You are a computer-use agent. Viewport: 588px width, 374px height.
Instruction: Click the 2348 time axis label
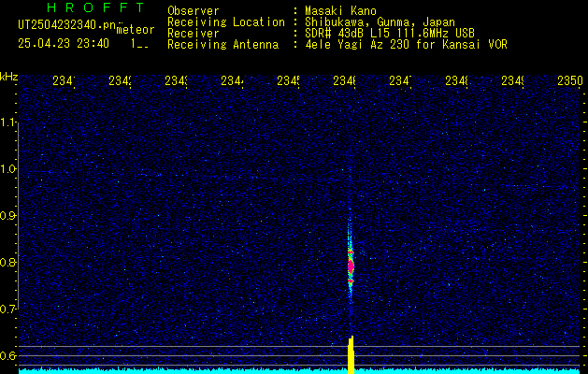(x=457, y=80)
